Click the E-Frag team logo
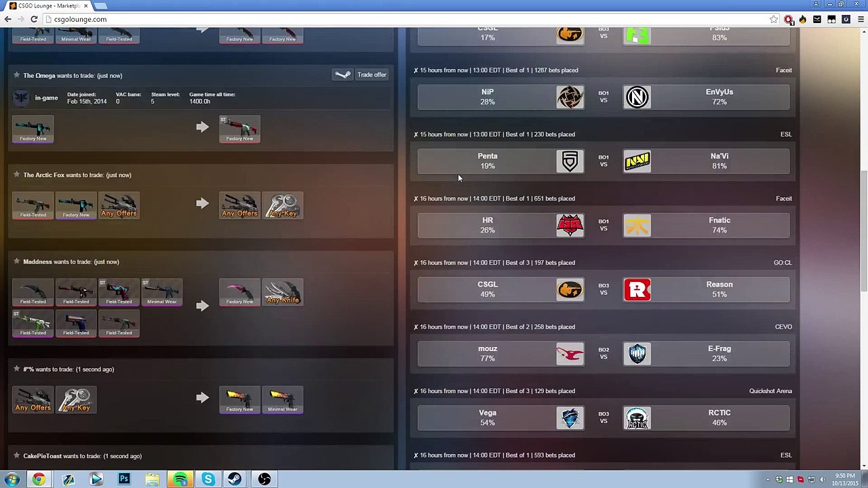The height and width of the screenshot is (488, 868). click(637, 354)
